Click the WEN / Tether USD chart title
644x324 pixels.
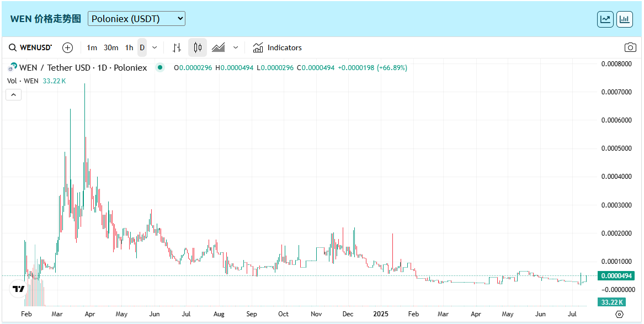(x=83, y=68)
